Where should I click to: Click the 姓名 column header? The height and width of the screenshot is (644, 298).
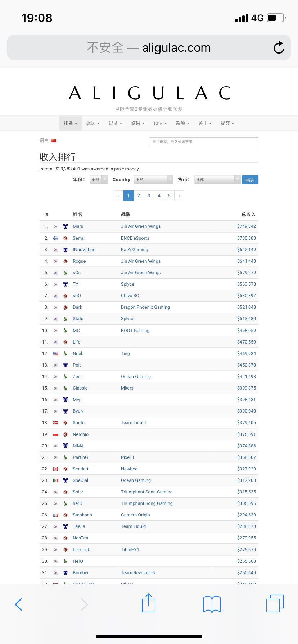coord(78,215)
